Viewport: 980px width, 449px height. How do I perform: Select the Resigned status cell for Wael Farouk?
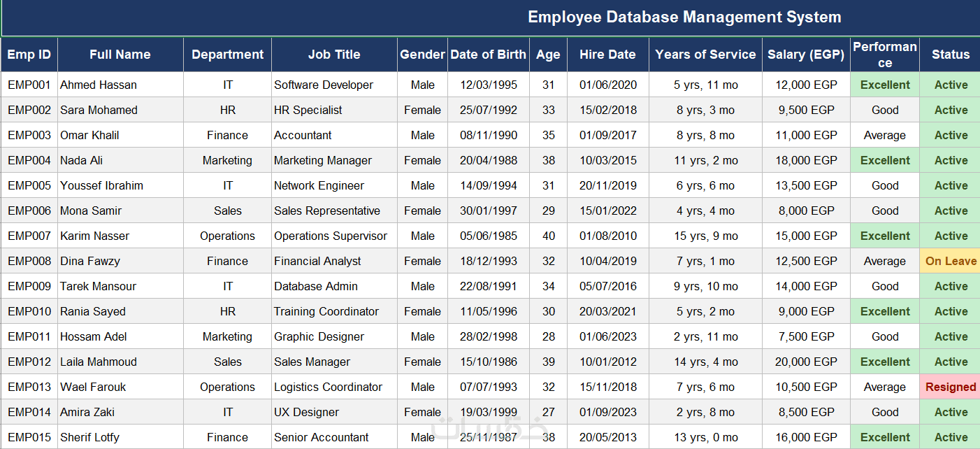[x=951, y=387]
